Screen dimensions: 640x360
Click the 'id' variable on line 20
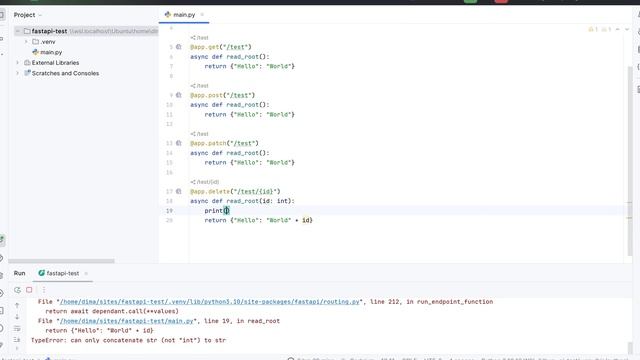tap(306, 220)
